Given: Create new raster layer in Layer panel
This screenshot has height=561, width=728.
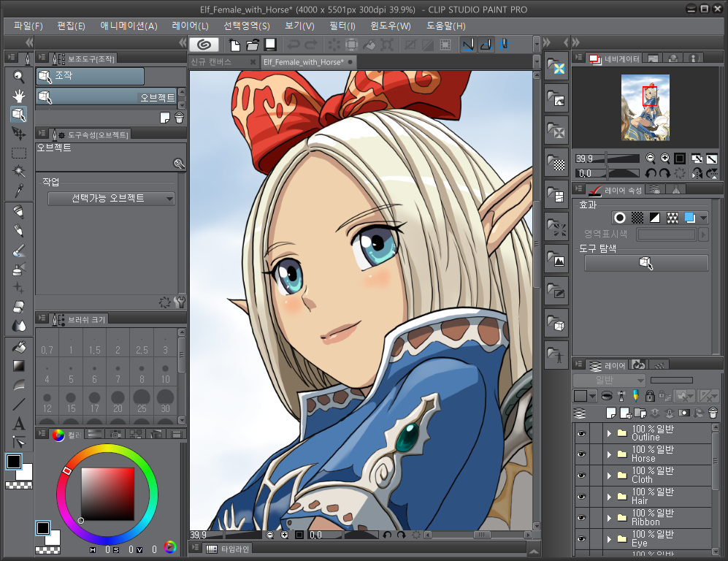Looking at the screenshot, I should 611,413.
